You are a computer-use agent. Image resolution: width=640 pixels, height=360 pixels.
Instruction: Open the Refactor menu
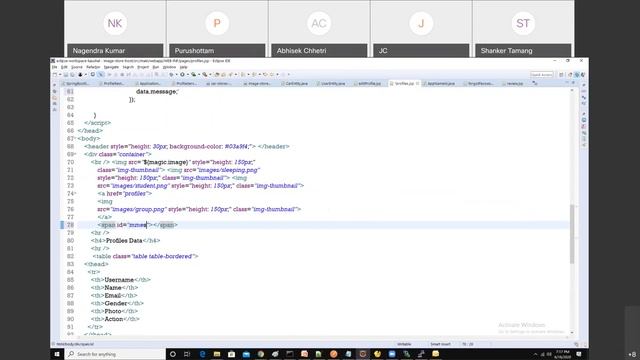[x=93, y=67]
